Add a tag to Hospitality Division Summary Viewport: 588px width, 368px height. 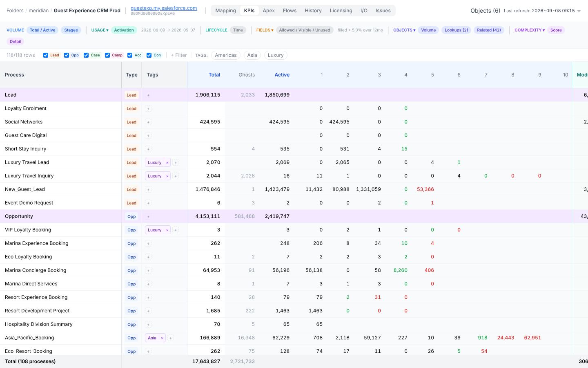point(148,324)
